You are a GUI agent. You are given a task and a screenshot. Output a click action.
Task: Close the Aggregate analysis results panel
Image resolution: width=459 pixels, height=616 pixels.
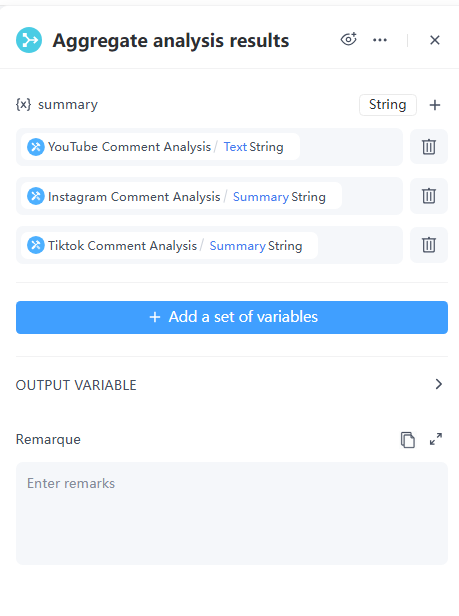pos(435,40)
